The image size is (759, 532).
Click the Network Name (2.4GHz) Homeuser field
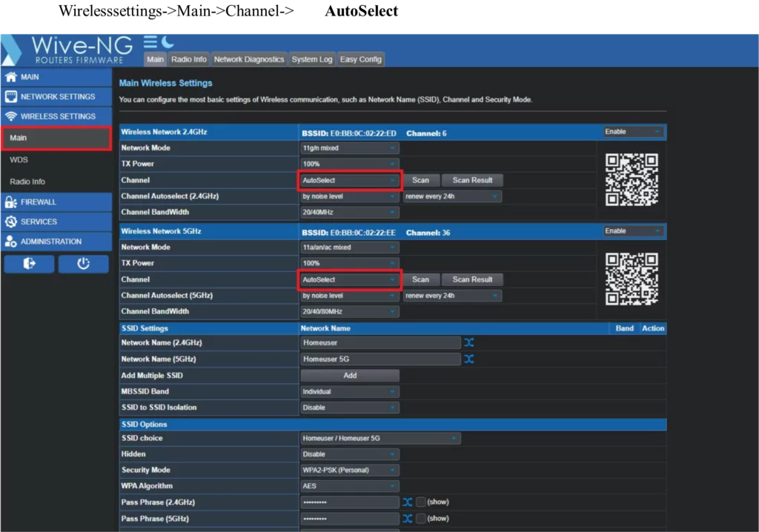coord(380,343)
